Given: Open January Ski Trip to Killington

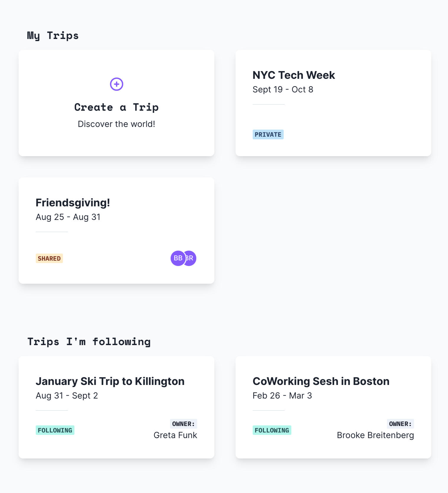Looking at the screenshot, I should [x=110, y=381].
